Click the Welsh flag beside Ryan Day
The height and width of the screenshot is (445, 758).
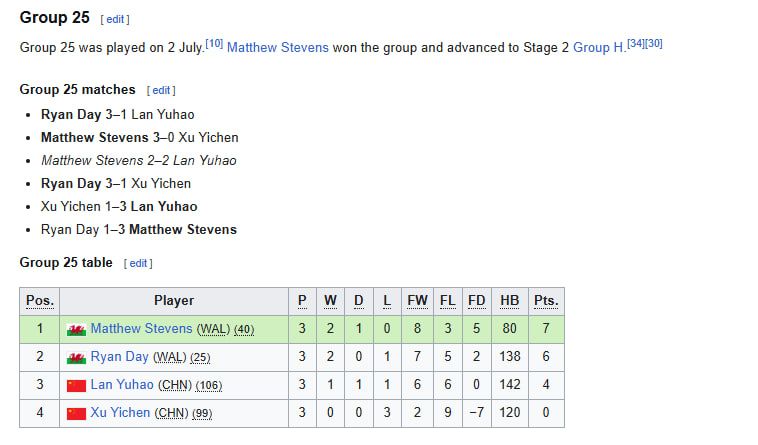[76, 358]
